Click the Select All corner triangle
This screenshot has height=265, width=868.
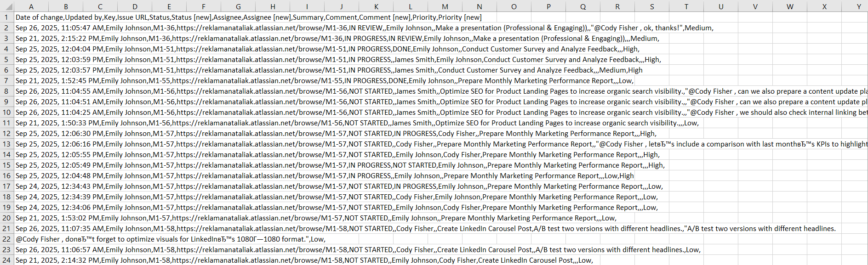point(7,6)
